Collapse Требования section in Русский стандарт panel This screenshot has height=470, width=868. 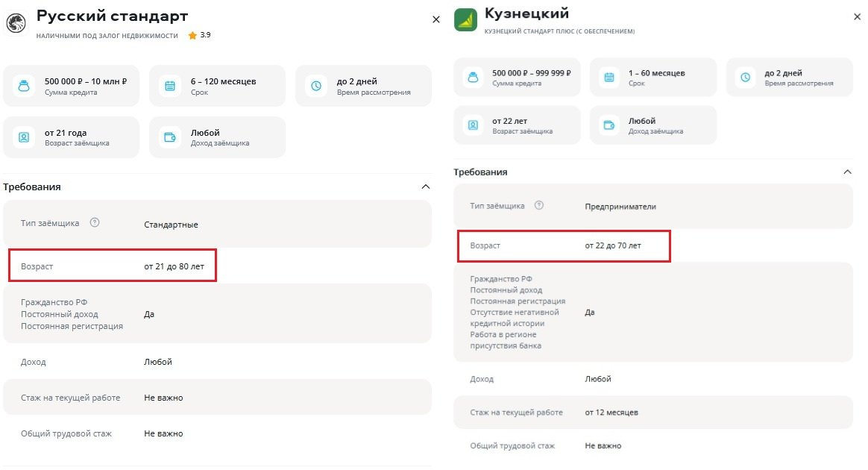425,187
